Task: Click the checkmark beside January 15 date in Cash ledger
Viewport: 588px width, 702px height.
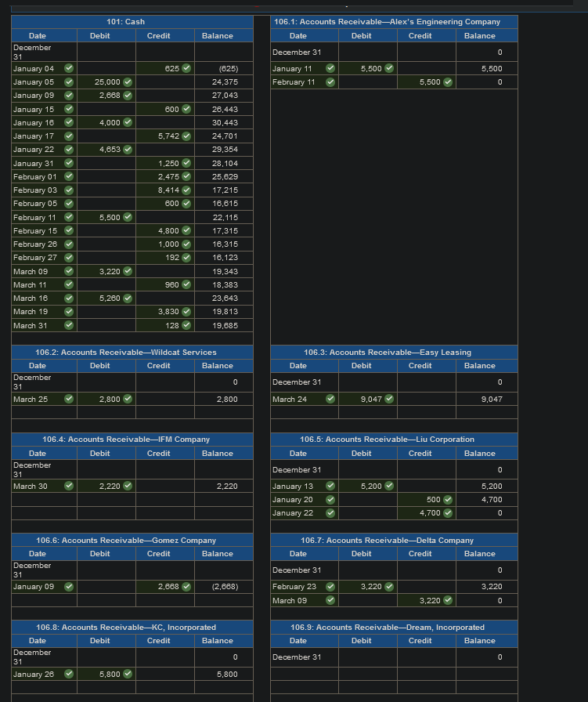Action: click(x=69, y=109)
